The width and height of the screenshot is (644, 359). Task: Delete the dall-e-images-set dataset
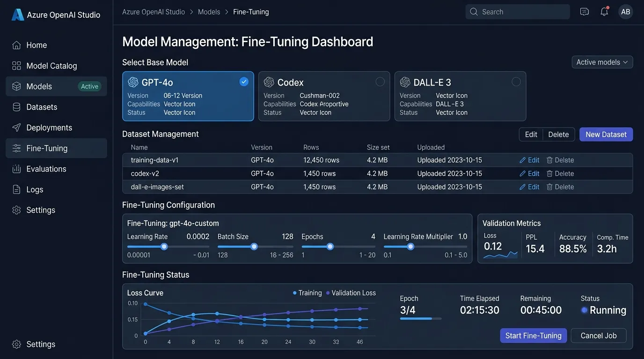[x=560, y=187]
